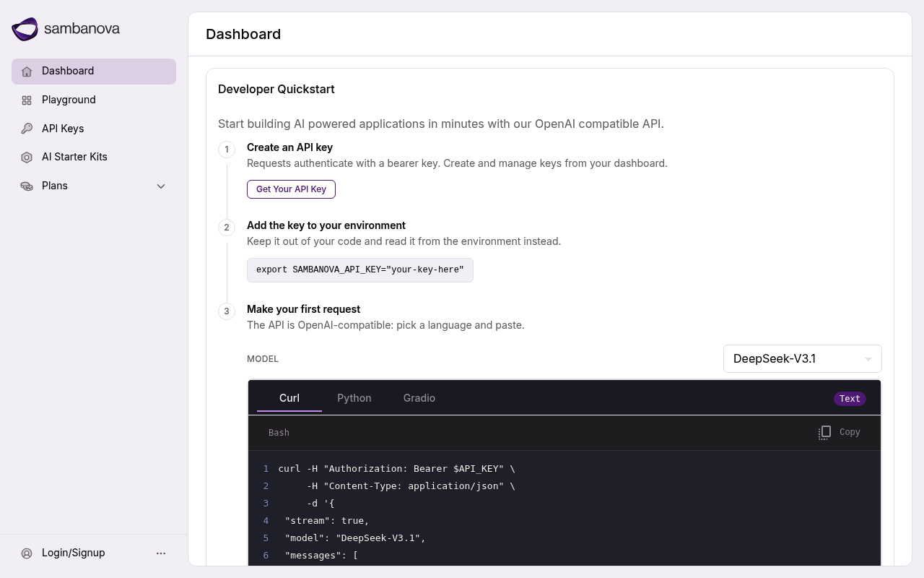Click the Dashboard home icon
This screenshot has height=578, width=924.
tap(27, 72)
